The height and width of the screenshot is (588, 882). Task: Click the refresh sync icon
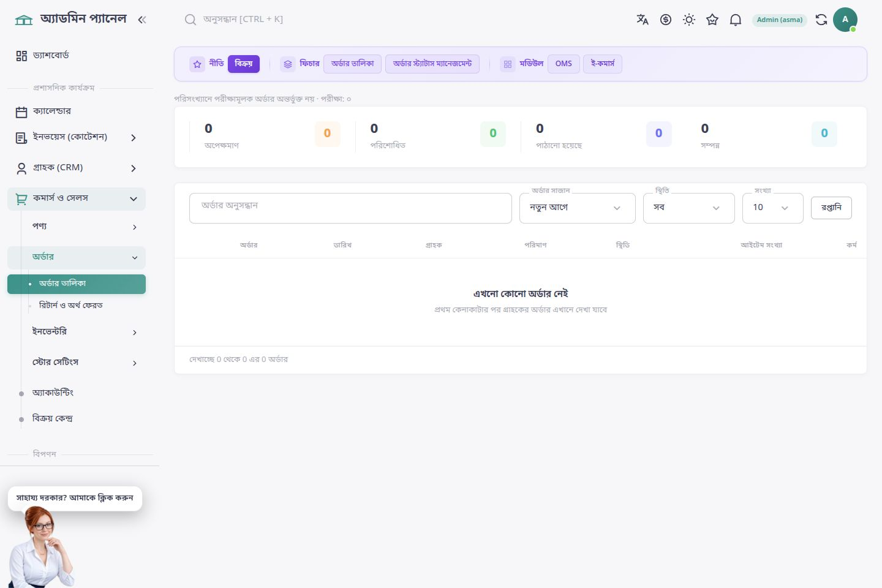click(x=821, y=20)
